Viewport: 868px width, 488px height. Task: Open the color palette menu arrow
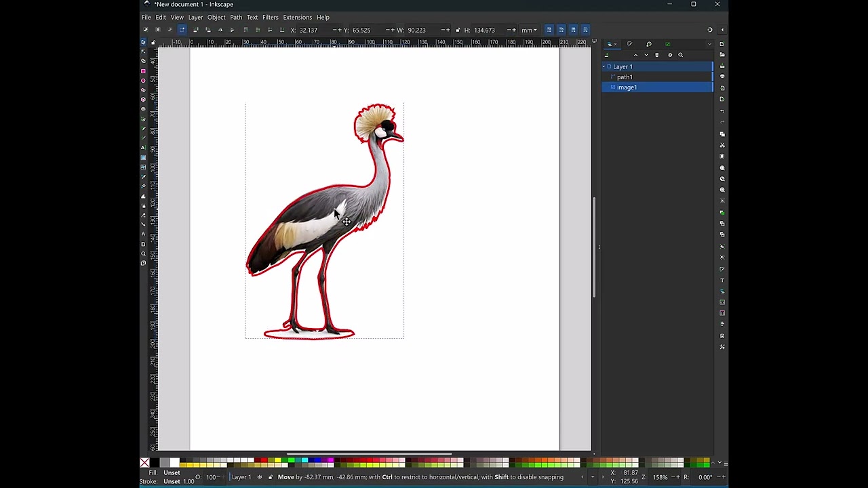click(x=726, y=463)
